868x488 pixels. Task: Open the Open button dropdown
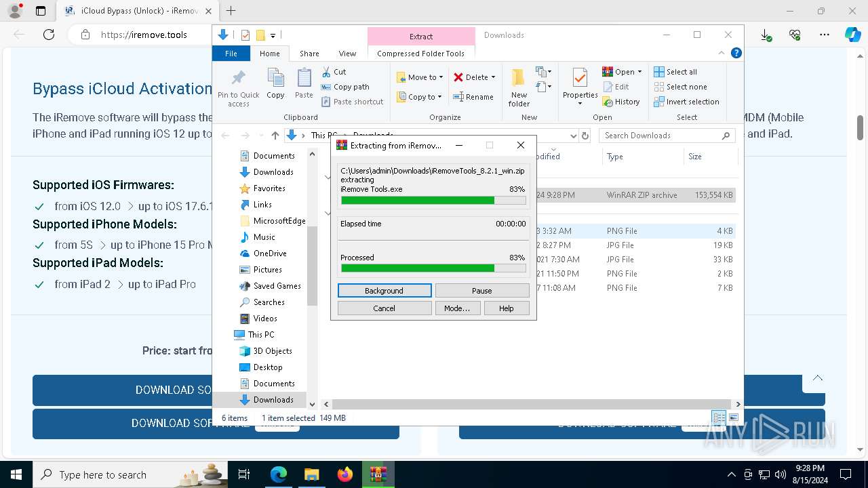click(x=639, y=72)
